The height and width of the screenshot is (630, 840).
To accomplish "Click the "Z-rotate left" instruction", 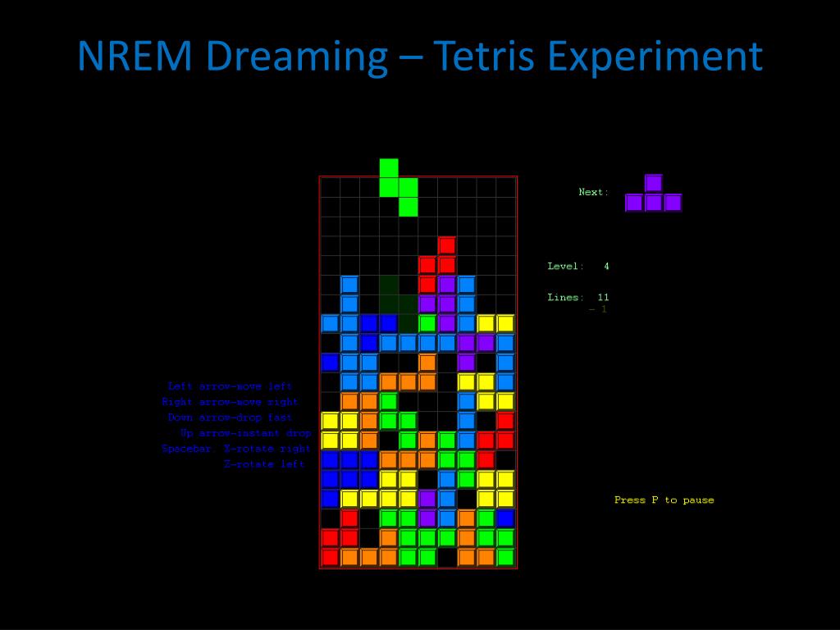I will [x=264, y=464].
